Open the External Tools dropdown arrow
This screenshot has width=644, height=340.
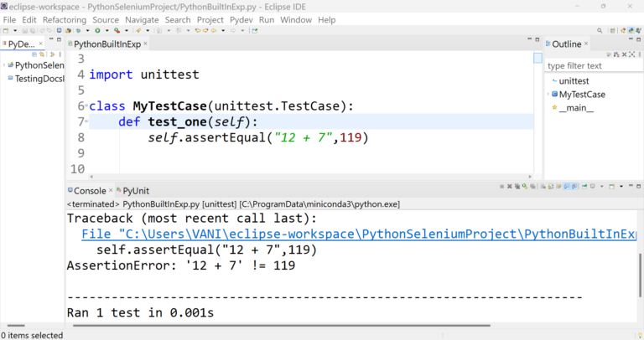(x=127, y=30)
